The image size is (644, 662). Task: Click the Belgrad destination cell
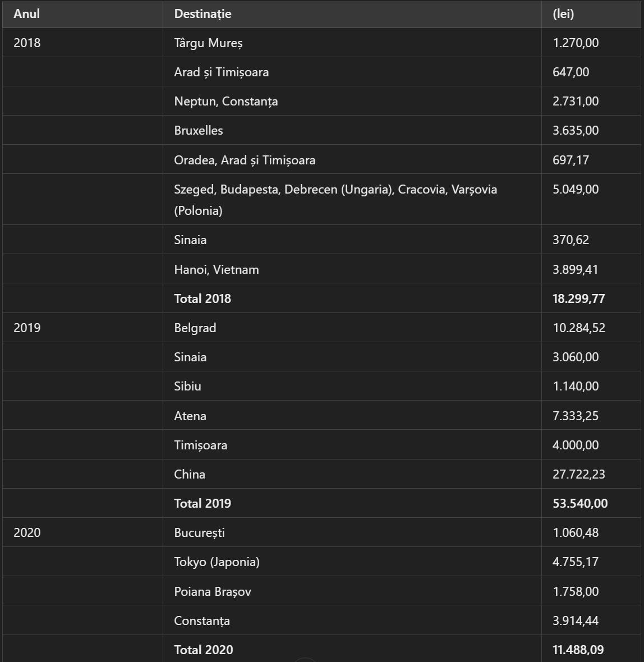coord(195,328)
